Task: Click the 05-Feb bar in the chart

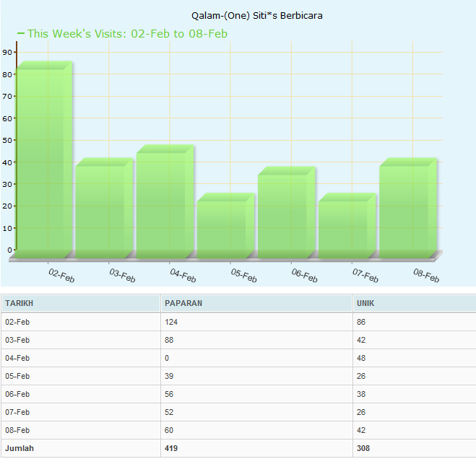Action: click(225, 226)
